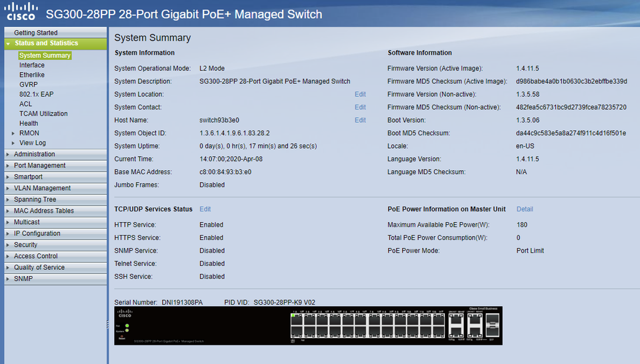
Task: Click the System LED on switch image
Action: 127,331
